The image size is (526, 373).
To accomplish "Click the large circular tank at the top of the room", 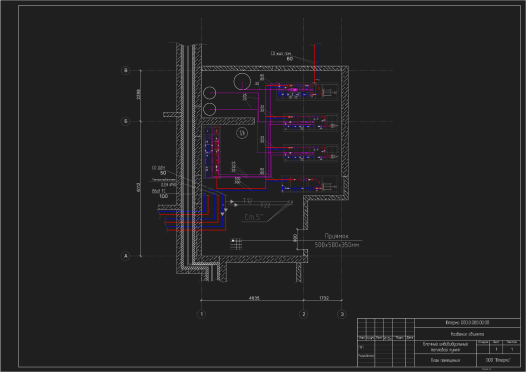I will pos(242,82).
